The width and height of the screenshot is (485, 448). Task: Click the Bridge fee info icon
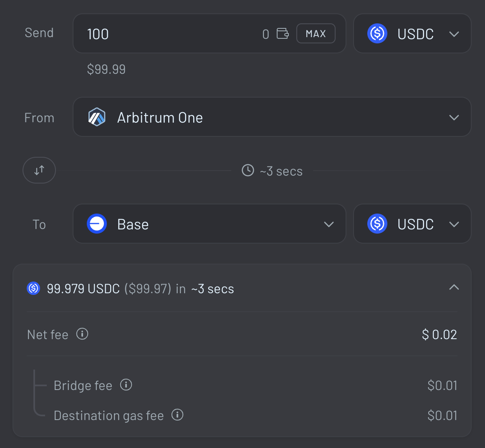point(126,385)
